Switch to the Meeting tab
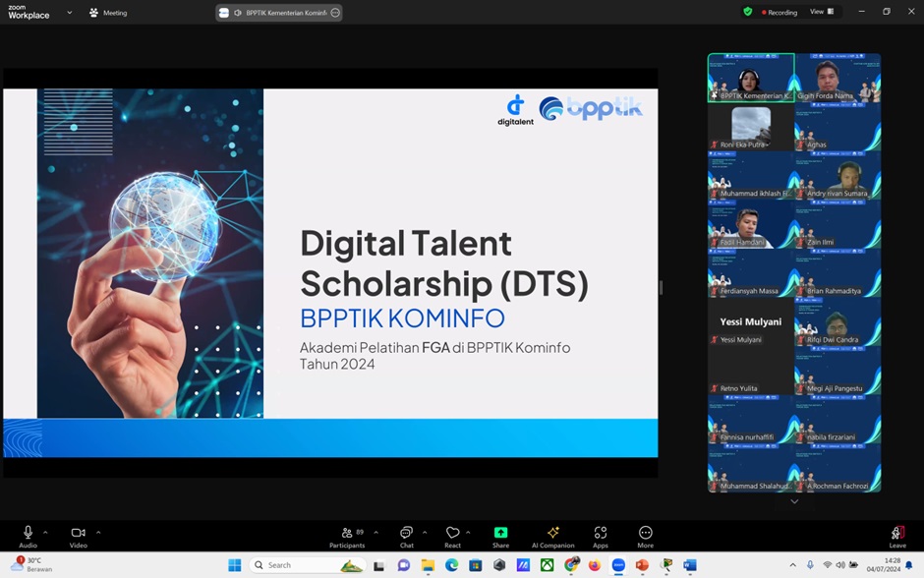Viewport: 924px width, 578px height. tap(108, 13)
